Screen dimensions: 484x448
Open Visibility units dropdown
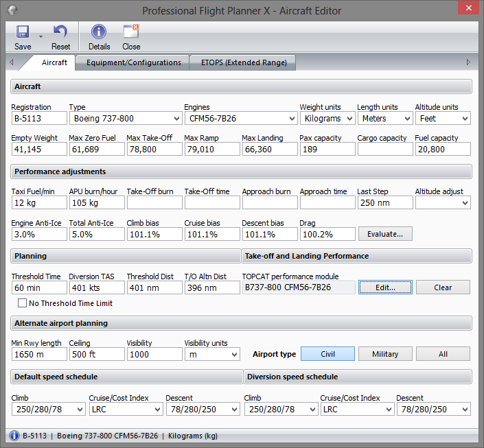(212, 354)
